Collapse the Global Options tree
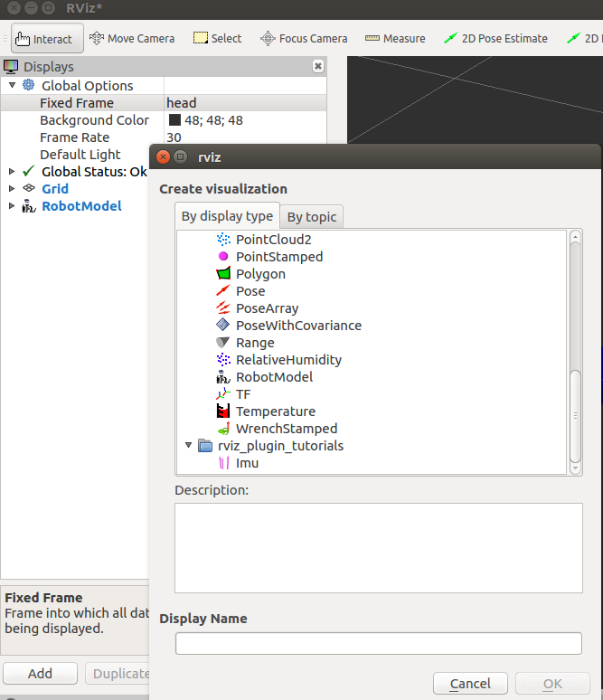Screen dimensions: 603x700 (12, 85)
